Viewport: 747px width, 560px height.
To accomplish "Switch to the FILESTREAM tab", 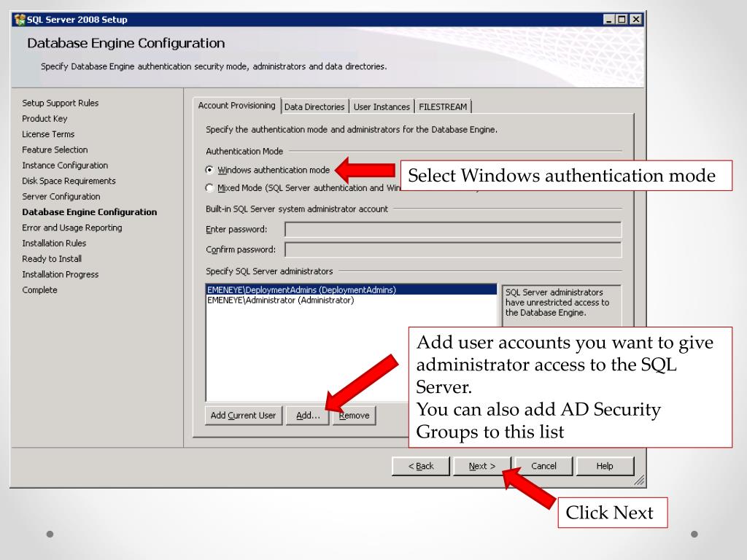I will pos(443,106).
